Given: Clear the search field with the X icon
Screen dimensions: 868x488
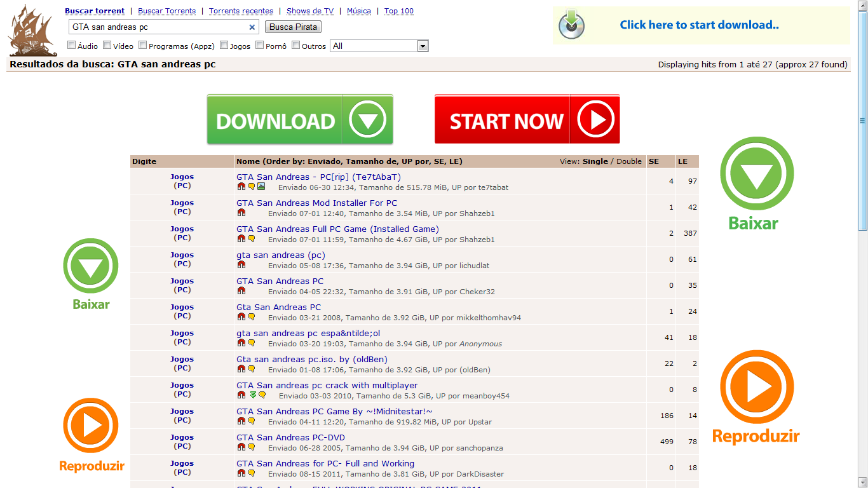Looking at the screenshot, I should point(252,27).
